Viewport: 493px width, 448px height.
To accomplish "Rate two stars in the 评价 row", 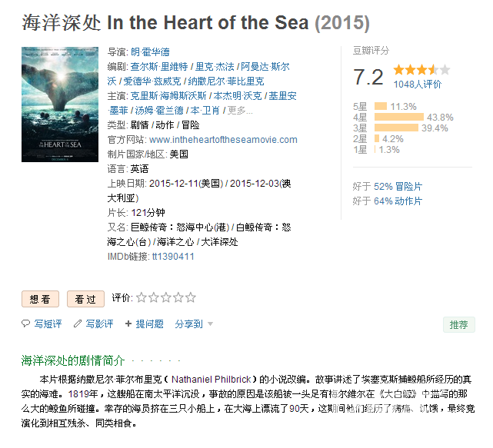I will pyautogui.click(x=153, y=298).
